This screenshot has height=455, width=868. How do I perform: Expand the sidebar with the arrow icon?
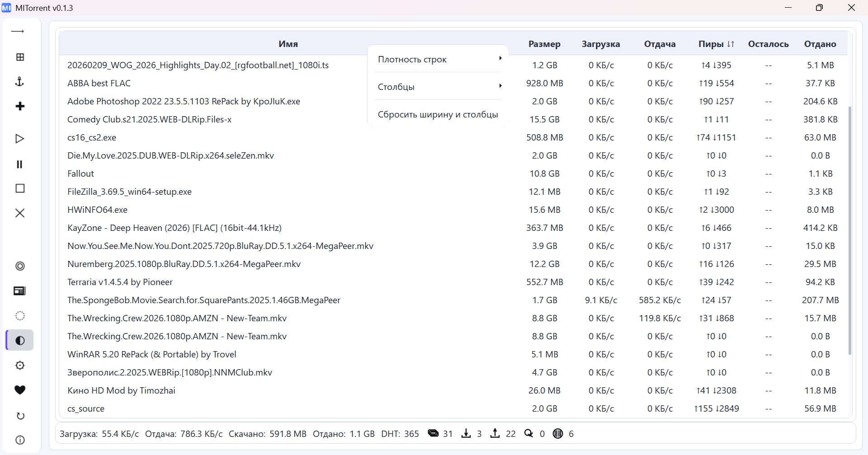18,31
